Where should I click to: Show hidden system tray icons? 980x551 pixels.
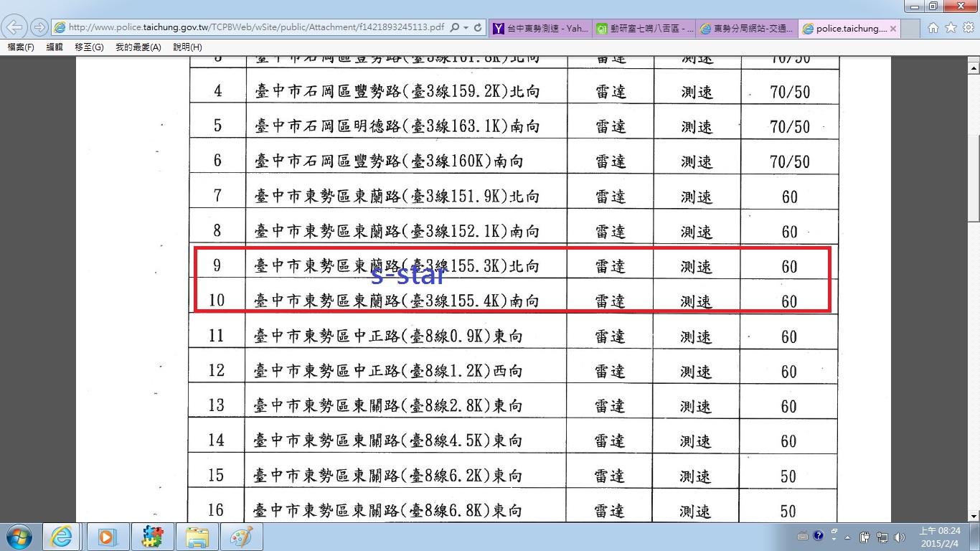pos(847,537)
